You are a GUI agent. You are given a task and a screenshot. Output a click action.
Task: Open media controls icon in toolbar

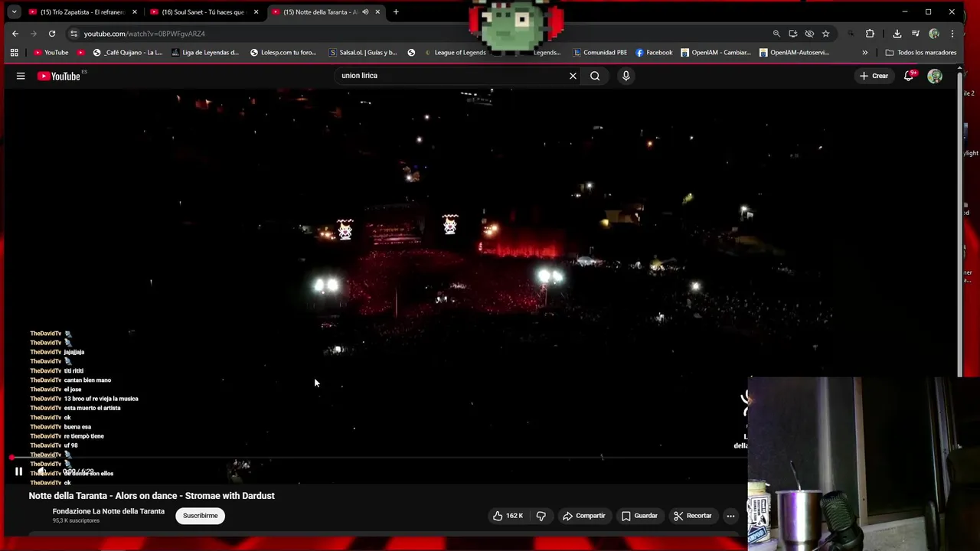point(916,34)
